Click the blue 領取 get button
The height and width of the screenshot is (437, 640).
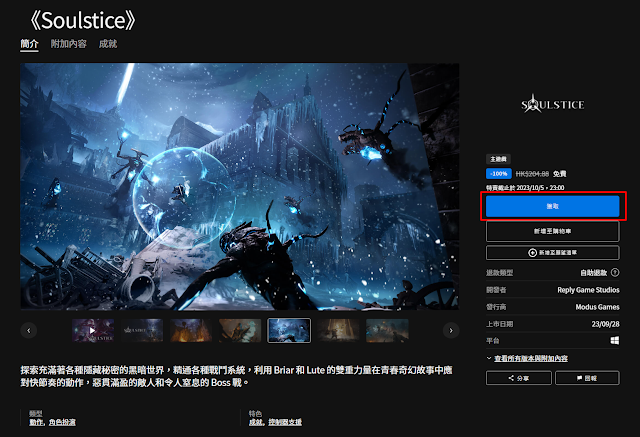[x=552, y=206]
